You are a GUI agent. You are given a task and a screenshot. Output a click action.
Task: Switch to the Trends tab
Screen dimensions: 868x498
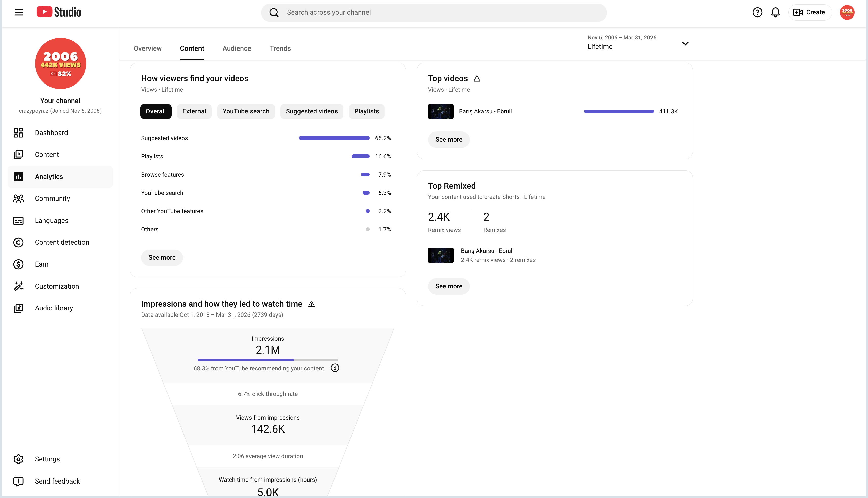280,48
